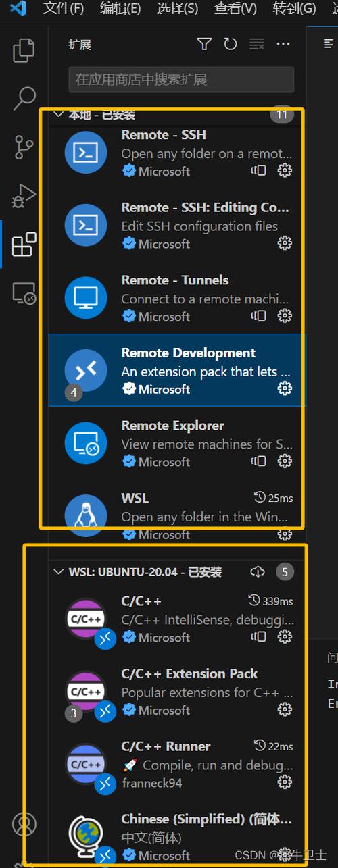
Task: Open Source Control view in activity bar
Action: point(24,147)
